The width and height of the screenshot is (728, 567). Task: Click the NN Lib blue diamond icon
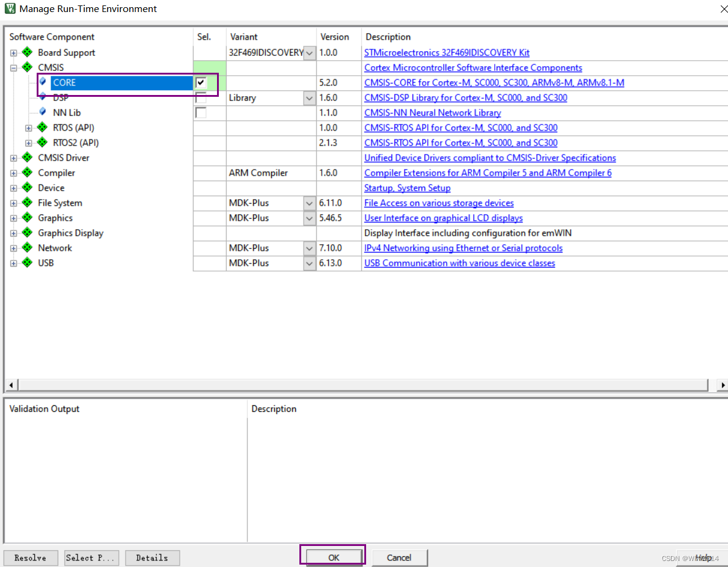tap(41, 112)
